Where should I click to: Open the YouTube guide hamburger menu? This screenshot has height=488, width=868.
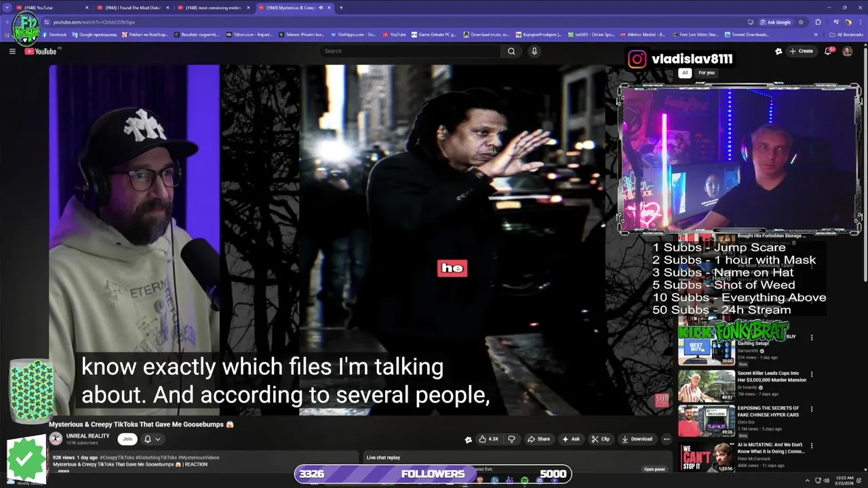point(12,51)
